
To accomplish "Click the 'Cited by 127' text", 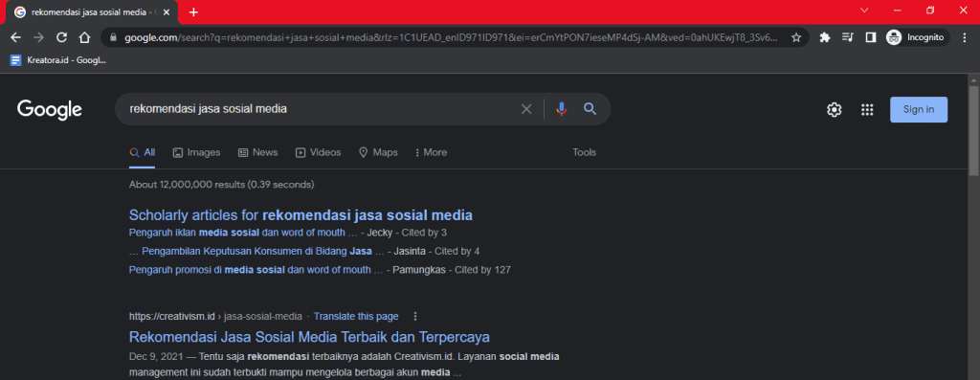I will coord(482,270).
